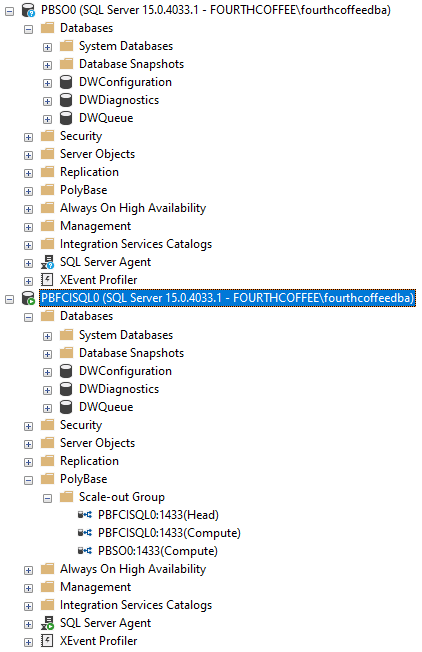Image resolution: width=422 pixels, height=652 pixels.
Task: Click DWDiagnostics database icon under PBSO0
Action: [66, 100]
